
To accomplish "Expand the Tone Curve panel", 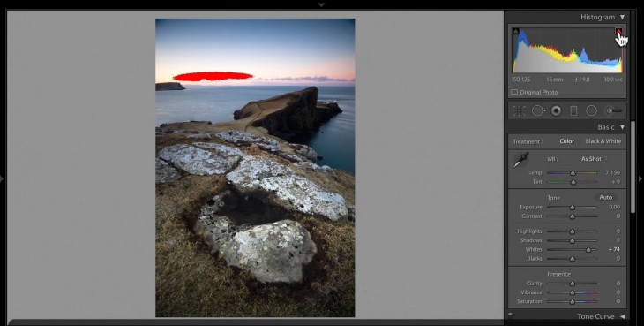I will click(x=622, y=316).
